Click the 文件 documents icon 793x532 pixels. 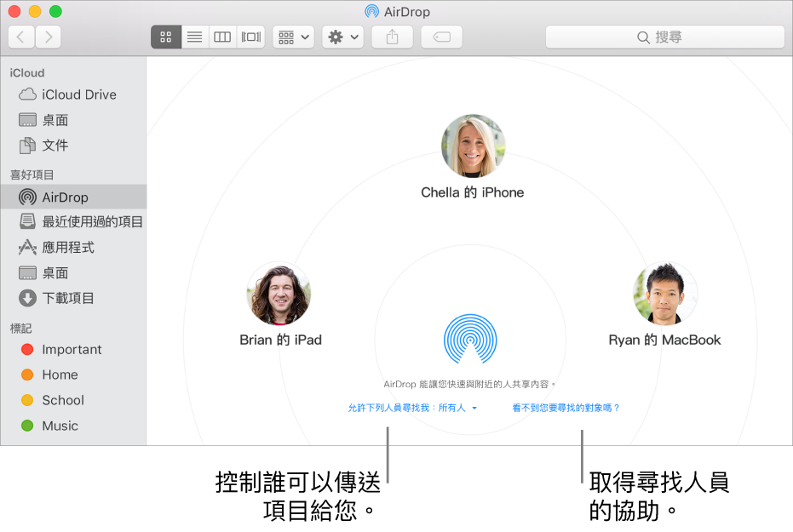point(27,146)
